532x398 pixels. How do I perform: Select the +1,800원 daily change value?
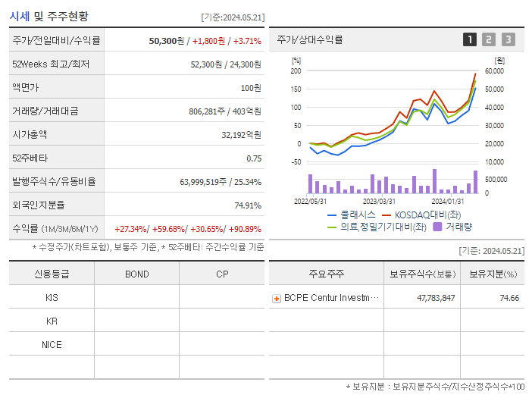point(208,41)
